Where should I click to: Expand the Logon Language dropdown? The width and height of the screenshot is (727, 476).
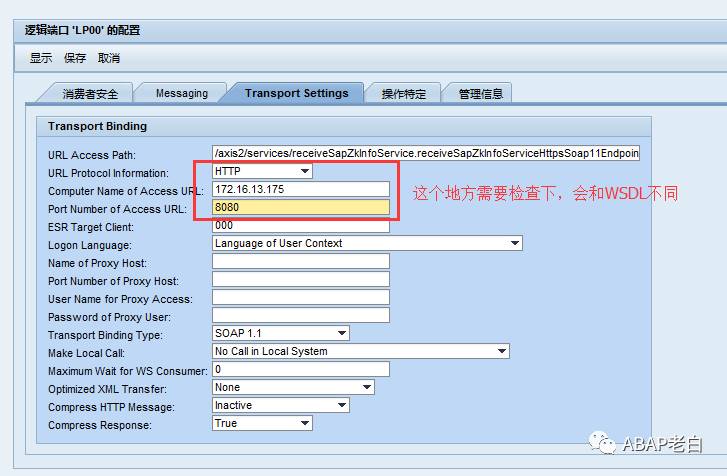pos(367,243)
